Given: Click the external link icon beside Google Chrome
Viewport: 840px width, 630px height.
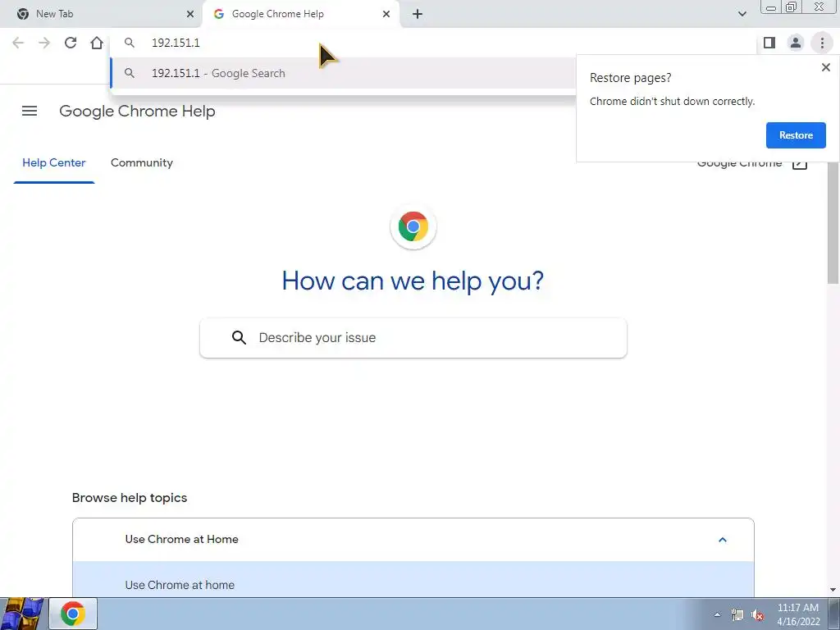Looking at the screenshot, I should (799, 163).
